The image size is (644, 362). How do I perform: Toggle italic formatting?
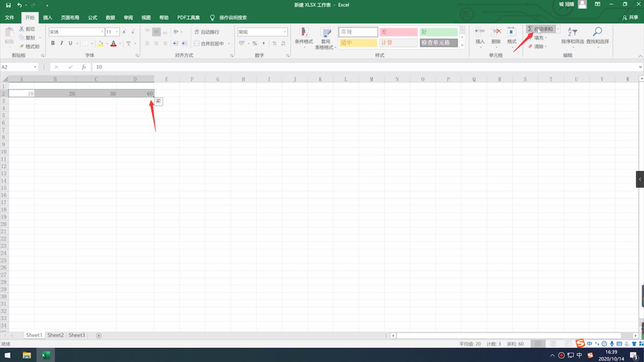click(61, 43)
